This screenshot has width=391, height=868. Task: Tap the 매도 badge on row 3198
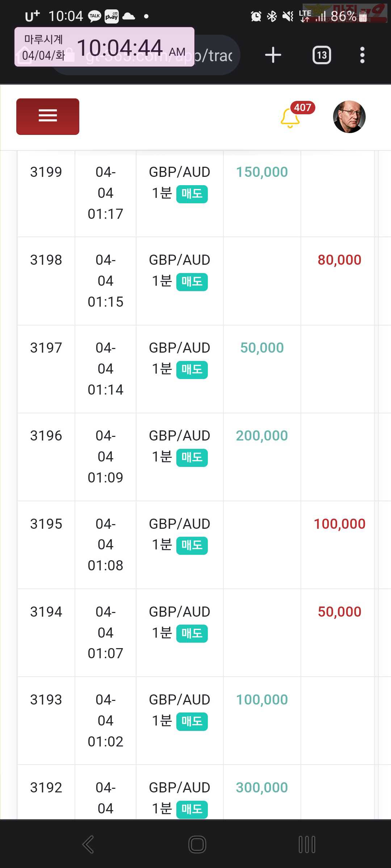coord(192,282)
